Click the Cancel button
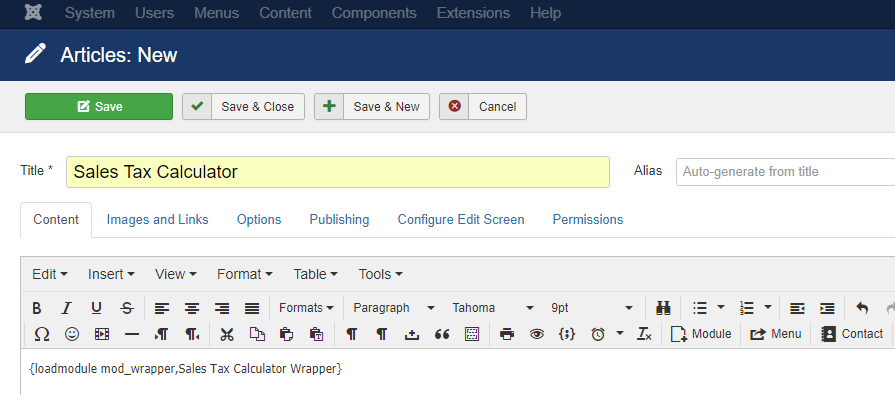 coord(483,107)
